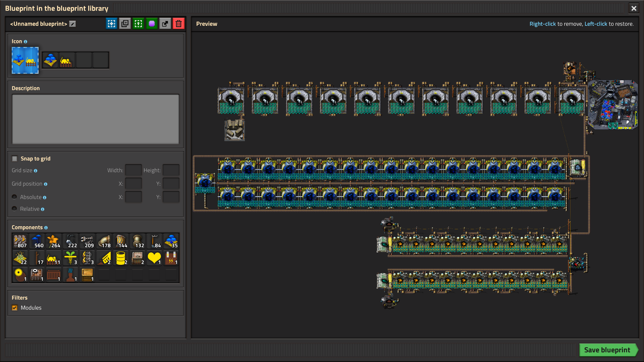Click info icon beside Absolute option
The width and height of the screenshot is (644, 362).
(45, 198)
